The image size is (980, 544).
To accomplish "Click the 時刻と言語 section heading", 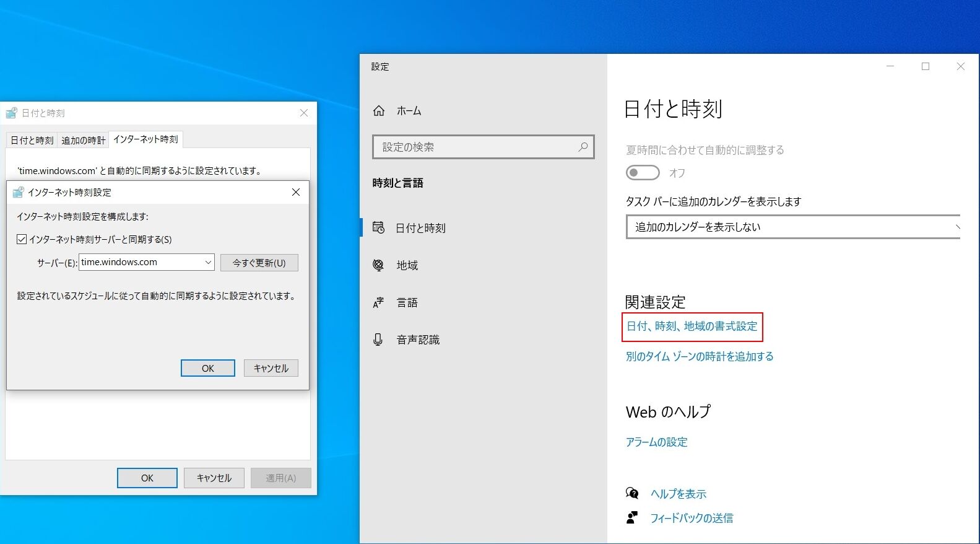I will pos(397,183).
